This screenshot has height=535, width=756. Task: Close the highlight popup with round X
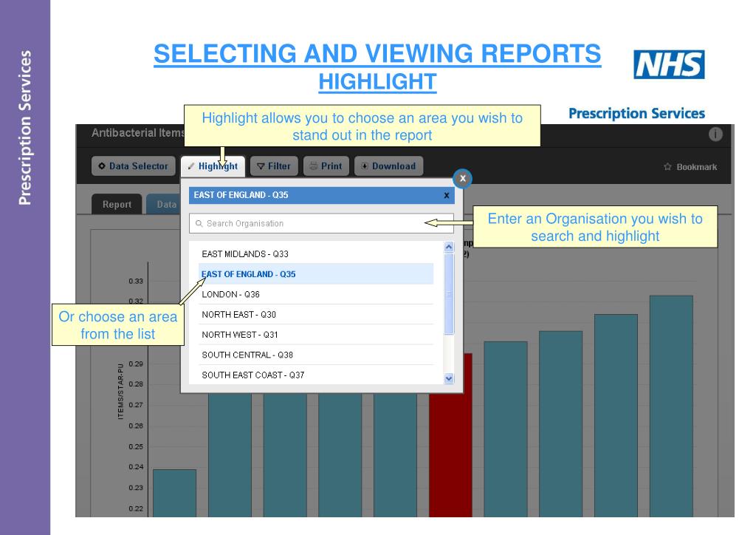point(462,179)
